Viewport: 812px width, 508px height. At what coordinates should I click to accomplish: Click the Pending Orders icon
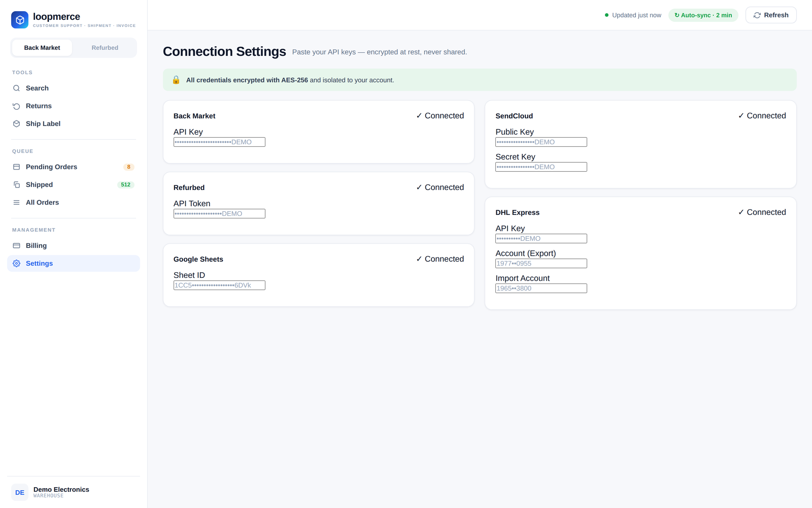[x=16, y=167]
